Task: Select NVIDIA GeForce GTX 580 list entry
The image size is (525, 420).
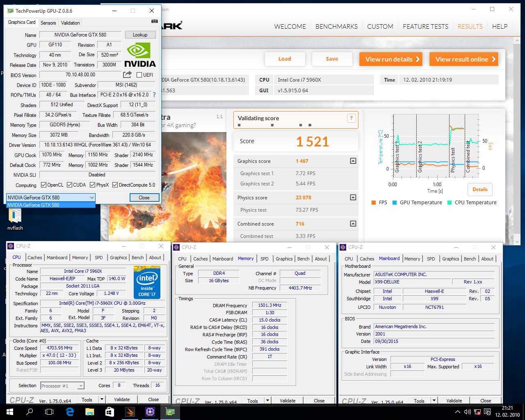Action: [51, 205]
